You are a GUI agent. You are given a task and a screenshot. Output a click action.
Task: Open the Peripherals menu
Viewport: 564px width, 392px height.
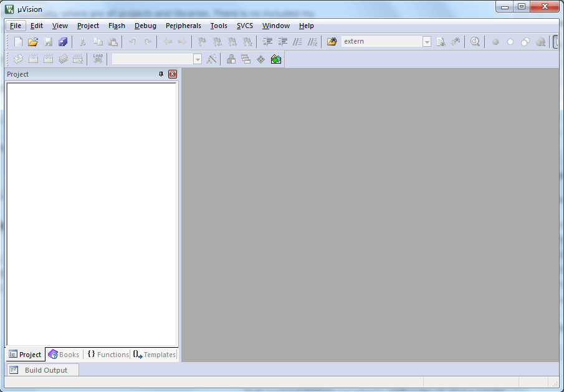point(183,26)
